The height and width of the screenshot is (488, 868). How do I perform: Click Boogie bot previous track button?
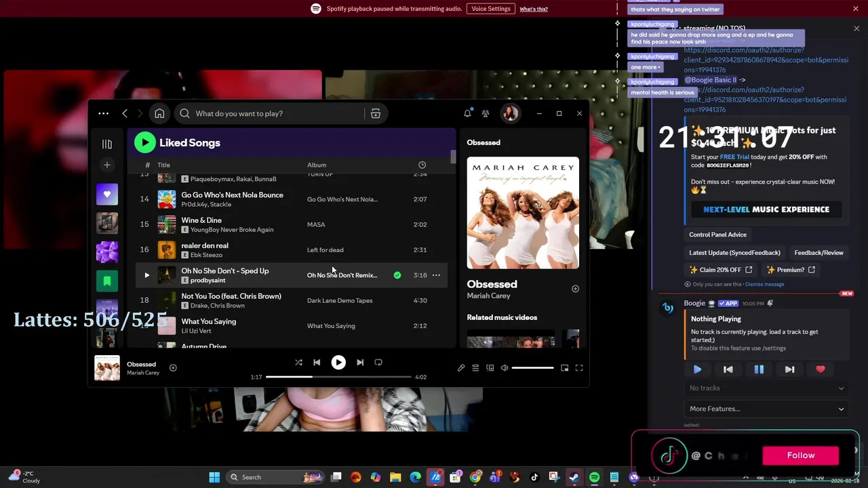[728, 369]
